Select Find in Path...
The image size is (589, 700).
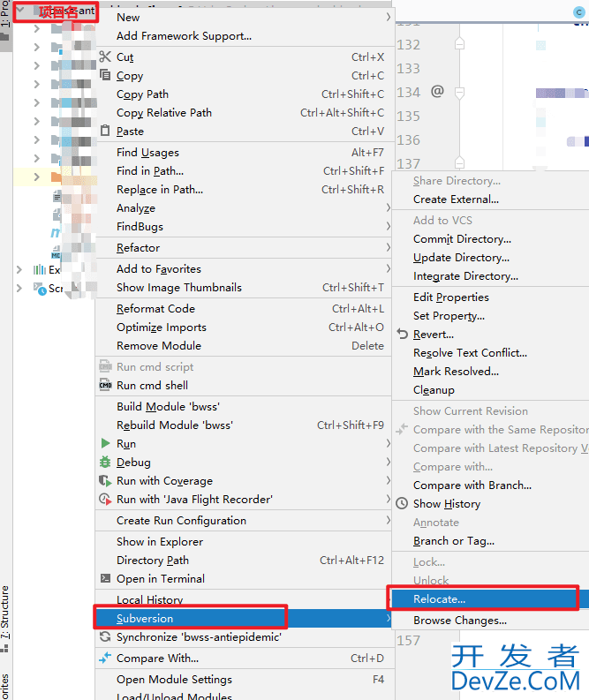(x=245, y=171)
